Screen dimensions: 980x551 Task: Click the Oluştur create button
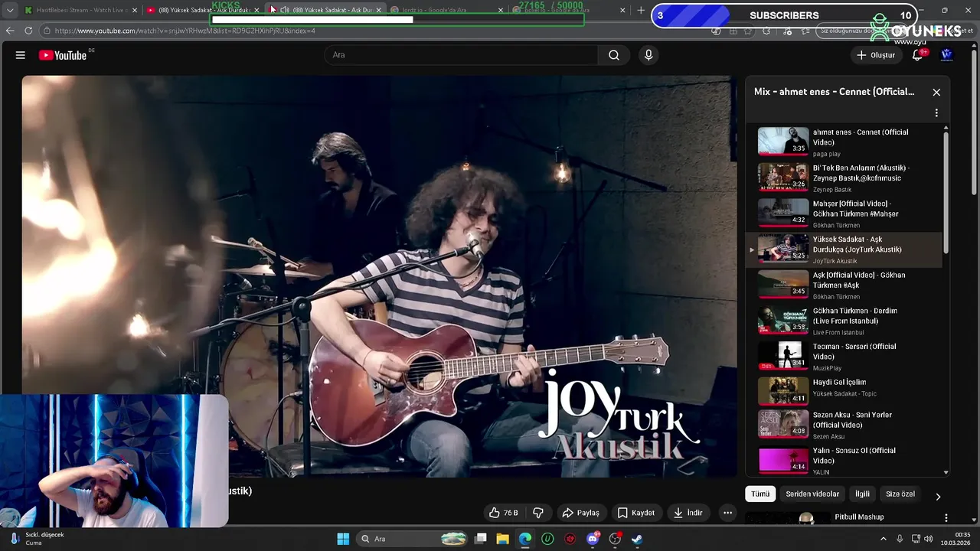(875, 55)
